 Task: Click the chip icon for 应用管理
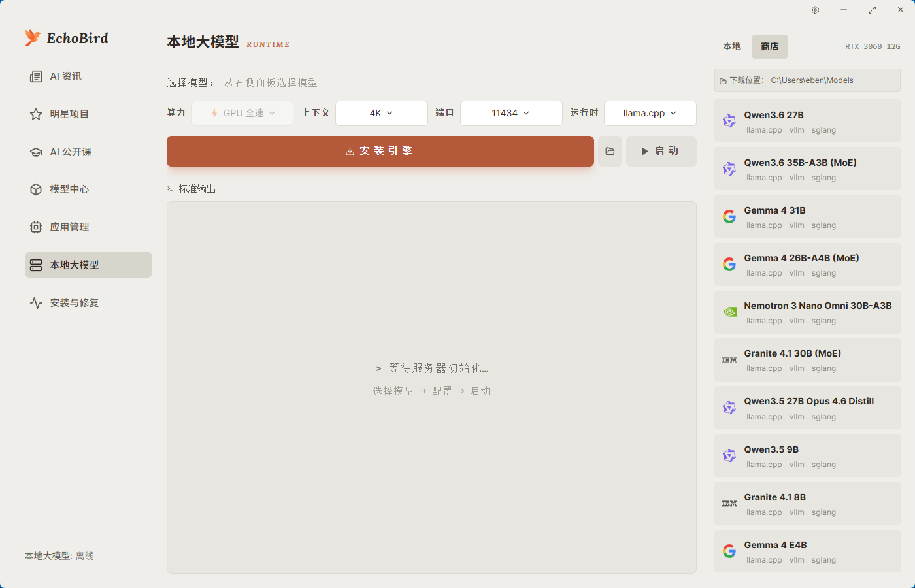pos(36,227)
